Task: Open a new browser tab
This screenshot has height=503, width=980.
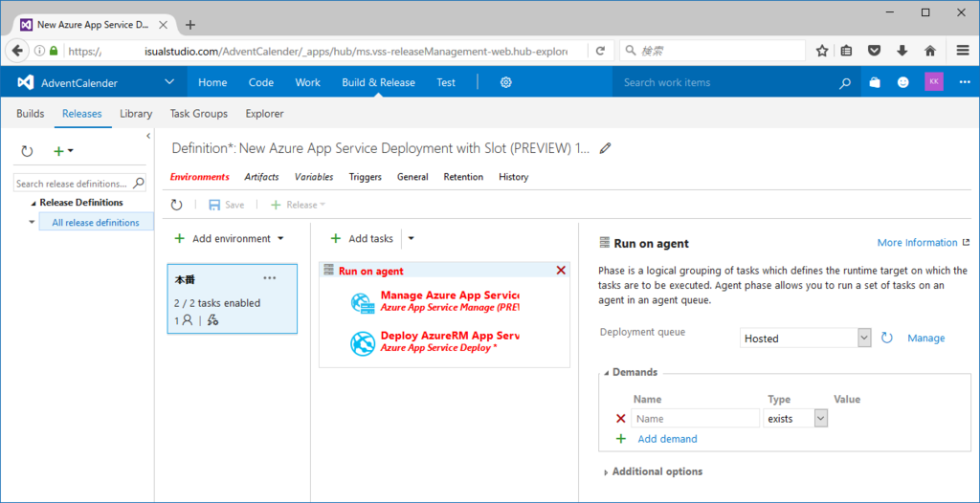Action: (x=190, y=25)
